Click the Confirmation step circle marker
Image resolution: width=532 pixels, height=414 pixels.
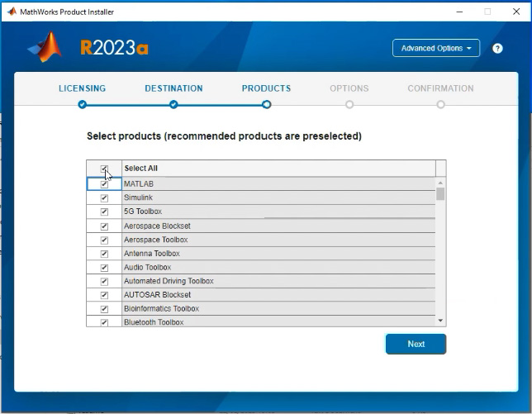(x=440, y=104)
